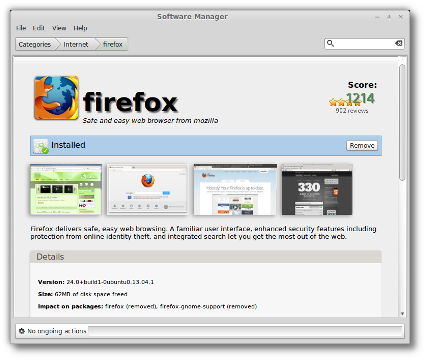The image size is (426, 360).
Task: Open the green website screenshot thumbnail
Action: pos(66,189)
